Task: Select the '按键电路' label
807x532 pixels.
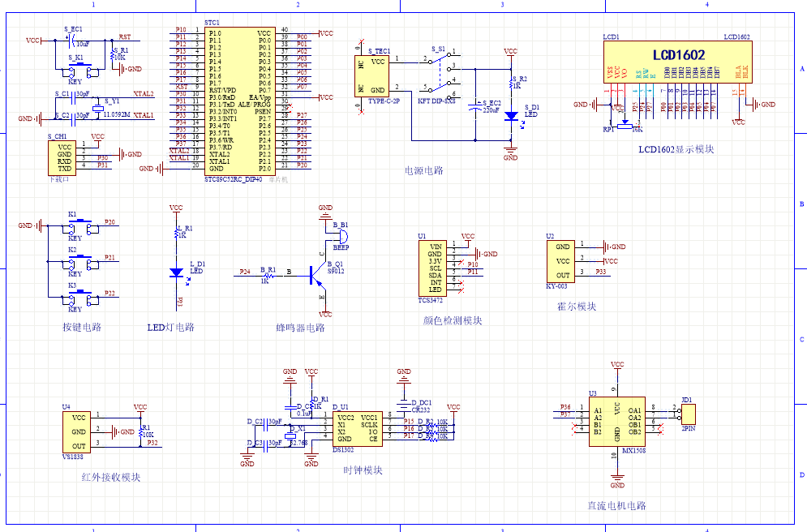Action: coord(83,327)
